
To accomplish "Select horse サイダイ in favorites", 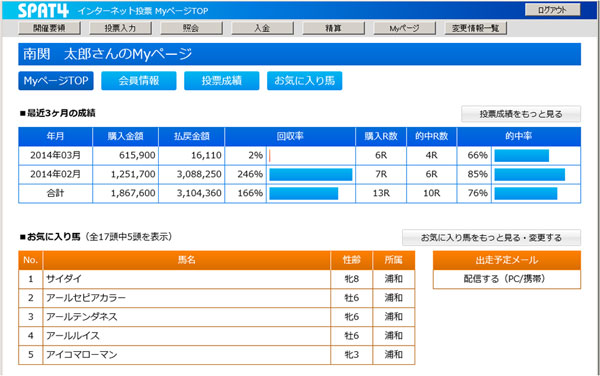I will pyautogui.click(x=64, y=279).
